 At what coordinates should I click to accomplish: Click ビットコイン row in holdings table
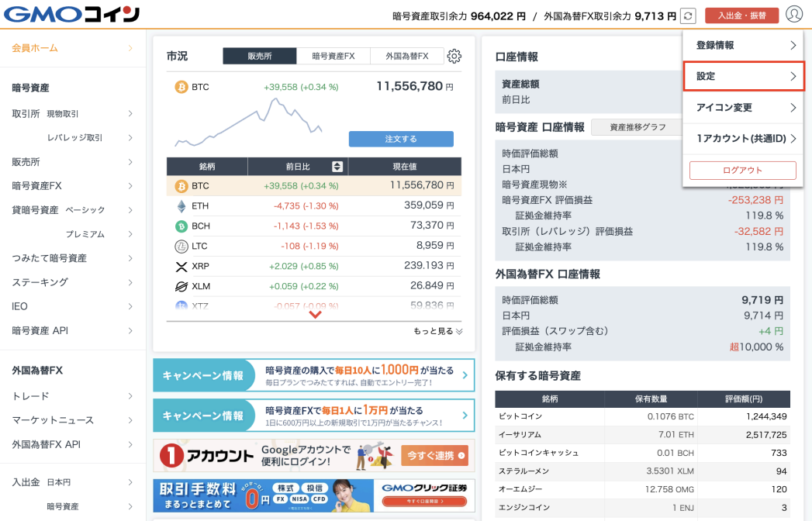pyautogui.click(x=643, y=416)
